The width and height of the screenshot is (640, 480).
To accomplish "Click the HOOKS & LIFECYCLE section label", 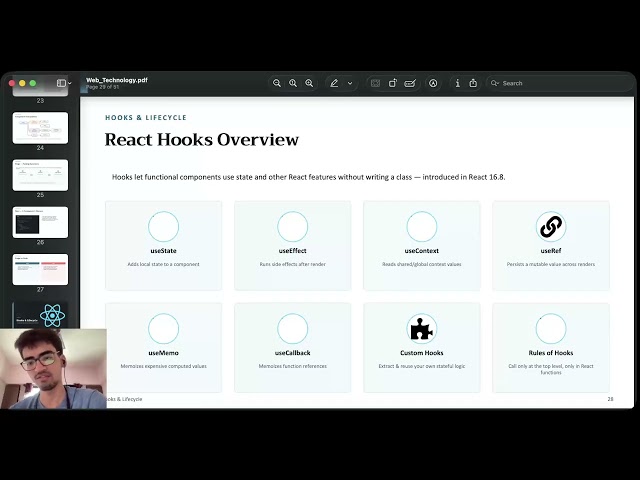I will (146, 118).
